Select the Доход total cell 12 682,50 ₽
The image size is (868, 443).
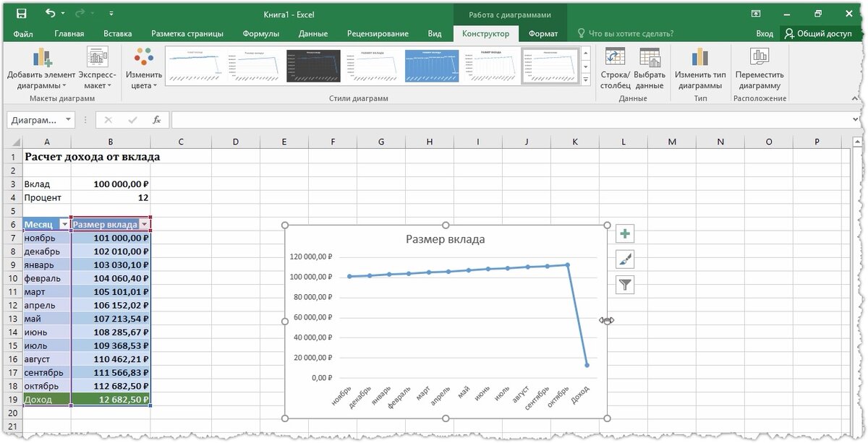[x=111, y=399]
